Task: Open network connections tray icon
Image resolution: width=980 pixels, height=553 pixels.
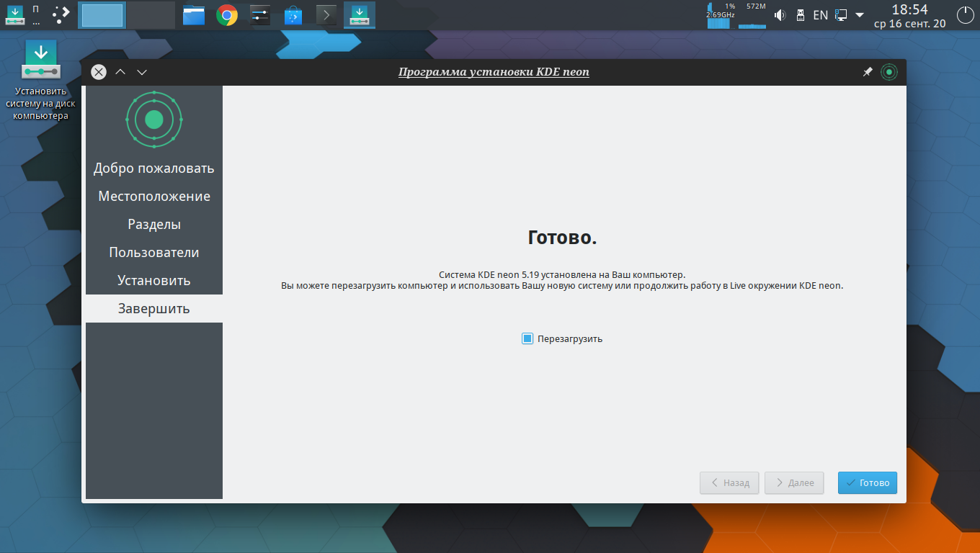Action: pos(840,14)
